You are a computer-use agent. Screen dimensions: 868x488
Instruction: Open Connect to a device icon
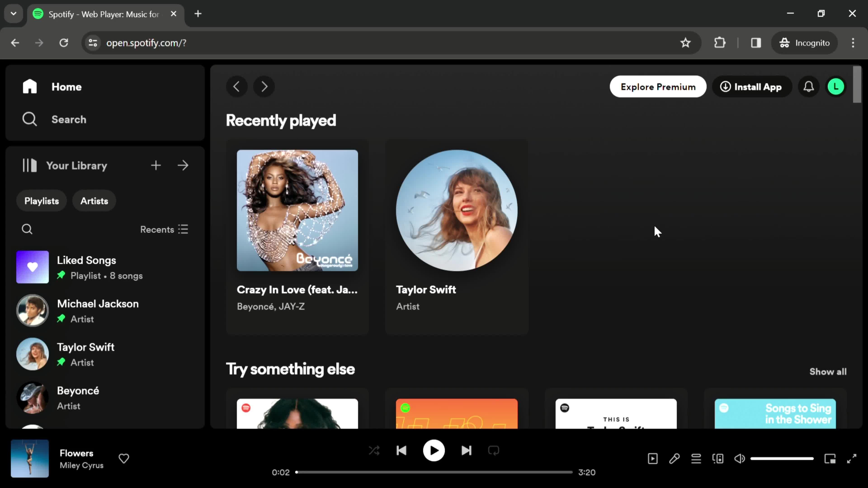pyautogui.click(x=718, y=458)
